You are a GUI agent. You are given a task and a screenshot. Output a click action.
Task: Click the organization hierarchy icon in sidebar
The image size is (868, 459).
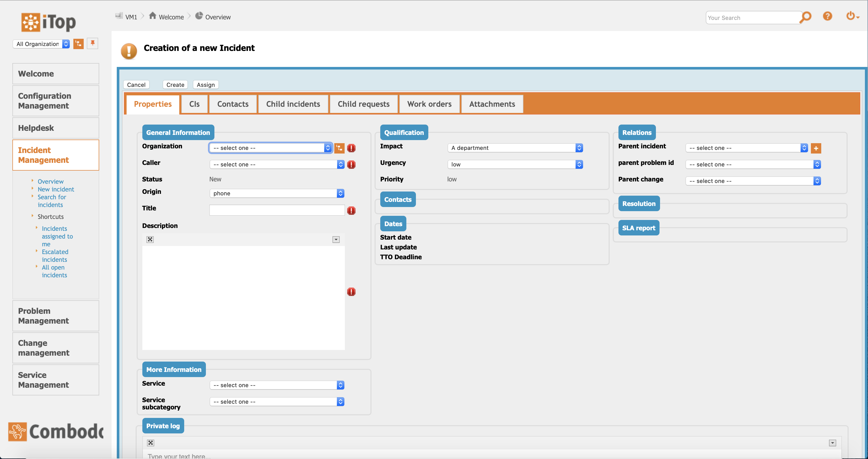point(79,44)
